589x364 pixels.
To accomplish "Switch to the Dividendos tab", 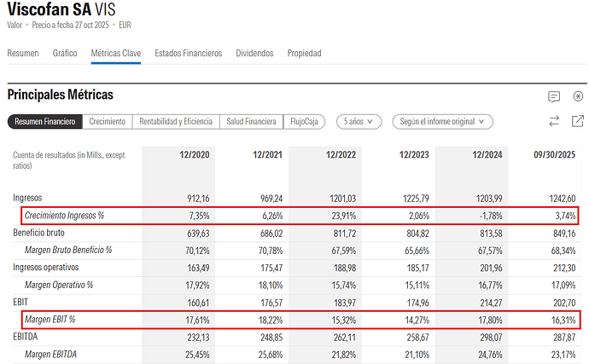I will (254, 53).
